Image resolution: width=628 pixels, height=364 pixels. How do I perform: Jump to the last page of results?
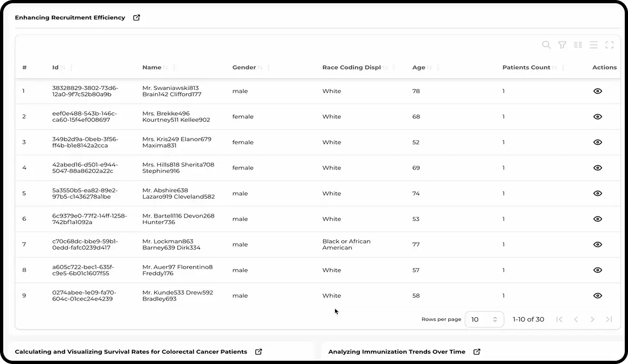click(x=609, y=319)
